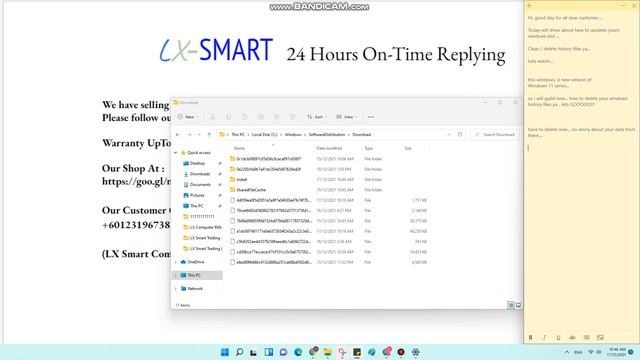
Task: Toggle bold in the sticky note
Action: [x=531, y=338]
